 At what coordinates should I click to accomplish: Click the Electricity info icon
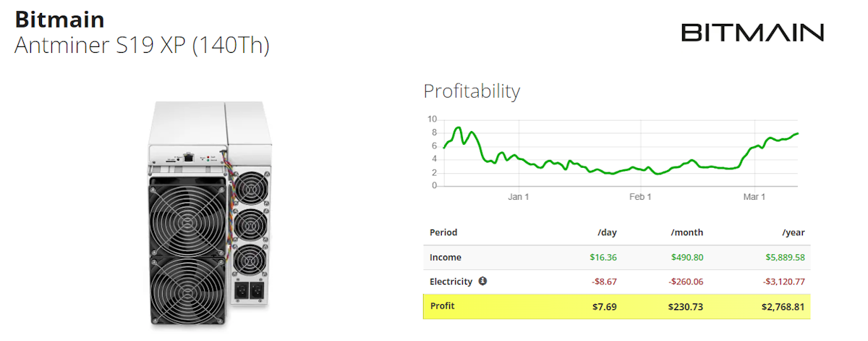(x=482, y=281)
